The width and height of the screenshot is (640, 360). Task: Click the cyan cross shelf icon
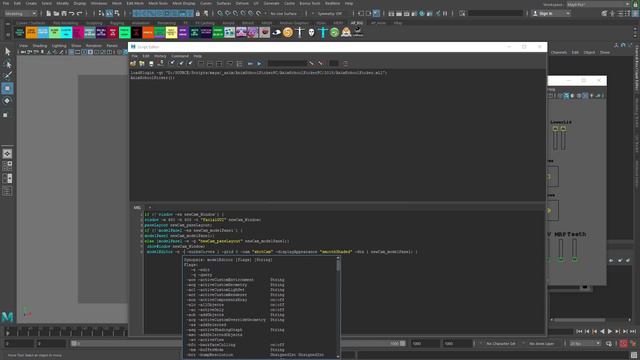(x=323, y=32)
